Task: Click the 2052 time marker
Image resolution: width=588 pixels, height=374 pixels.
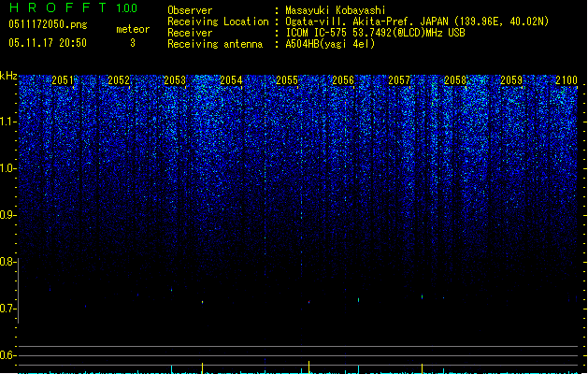Action: 119,80
